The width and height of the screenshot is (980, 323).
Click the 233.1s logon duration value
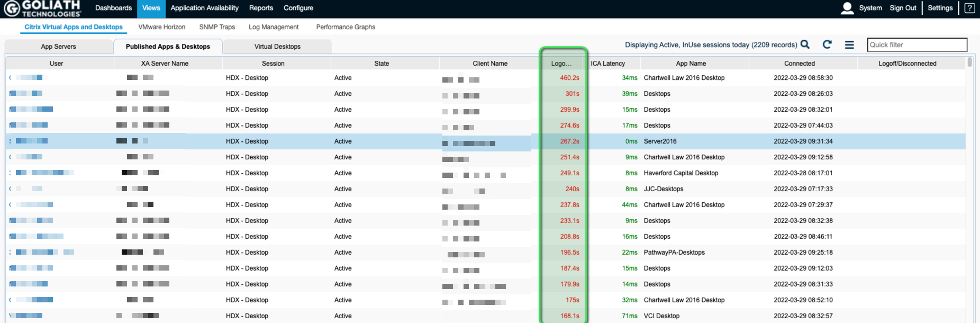569,221
